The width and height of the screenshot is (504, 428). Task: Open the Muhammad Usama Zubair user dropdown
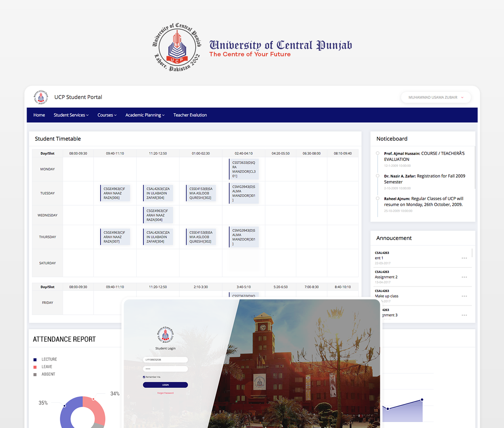click(x=435, y=97)
